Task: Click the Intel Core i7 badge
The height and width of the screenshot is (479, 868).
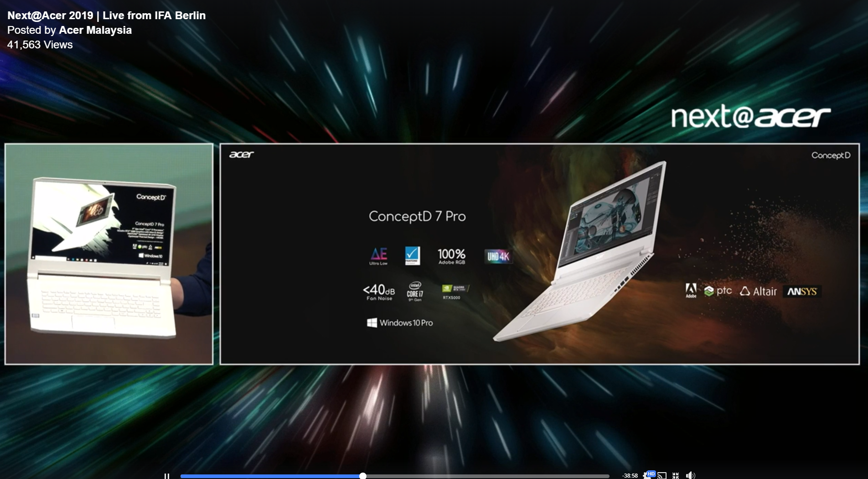Action: click(415, 292)
